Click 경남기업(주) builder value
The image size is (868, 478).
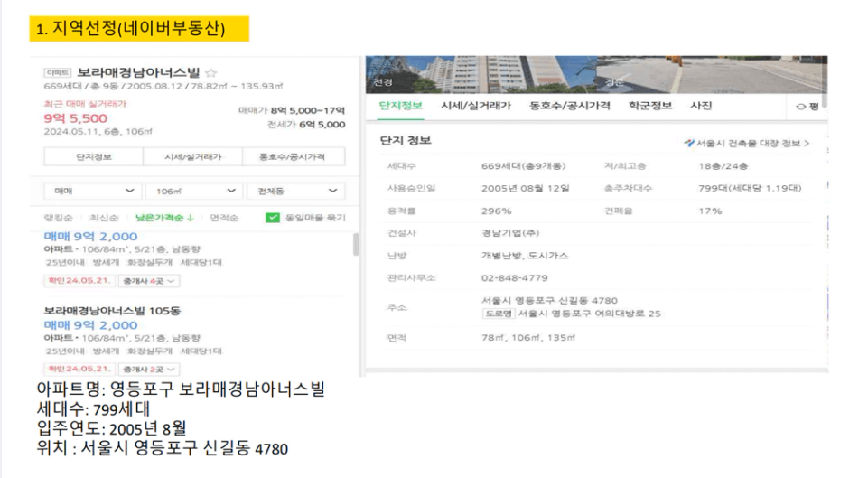pyautogui.click(x=509, y=233)
